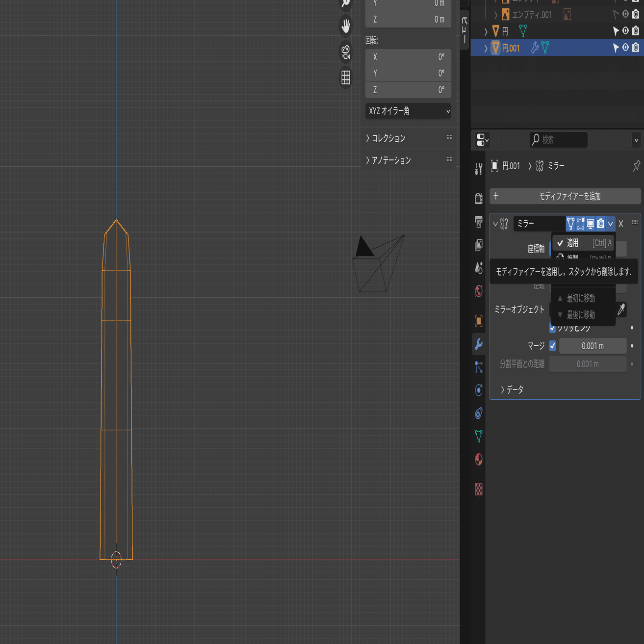Viewport: 644px width, 644px height.
Task: Toggle selectability arrow for エンプティ.001
Action: coord(616,14)
